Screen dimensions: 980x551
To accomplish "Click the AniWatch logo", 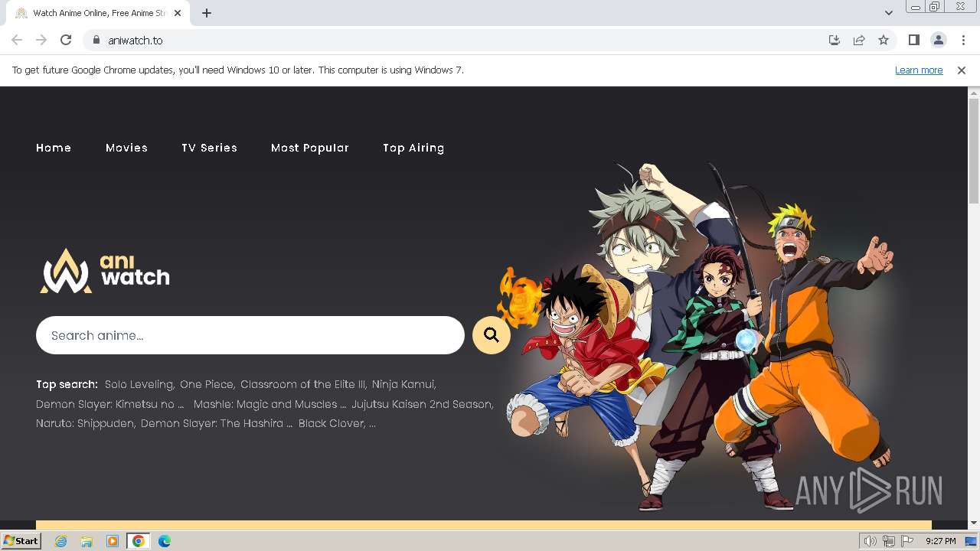I will tap(105, 271).
